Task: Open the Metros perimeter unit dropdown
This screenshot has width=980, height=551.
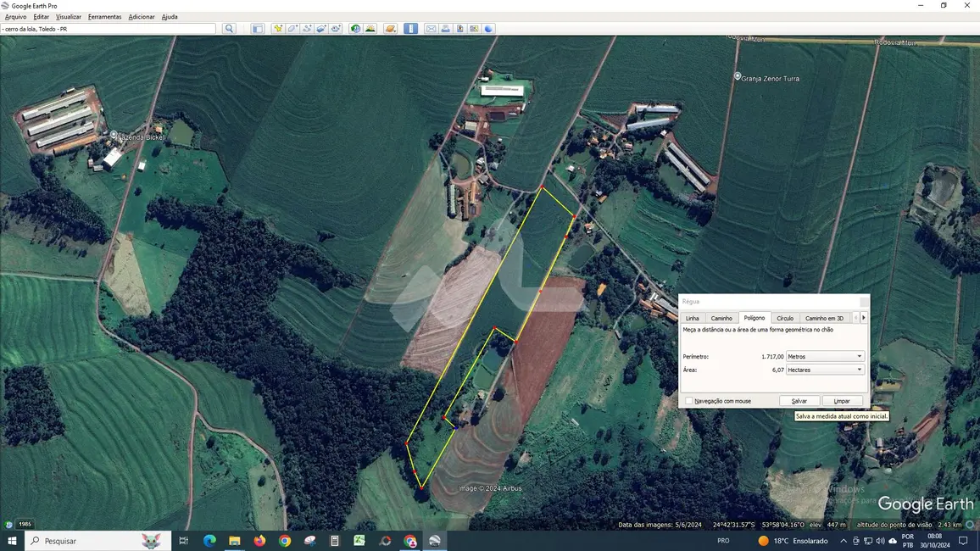Action: pyautogui.click(x=825, y=357)
